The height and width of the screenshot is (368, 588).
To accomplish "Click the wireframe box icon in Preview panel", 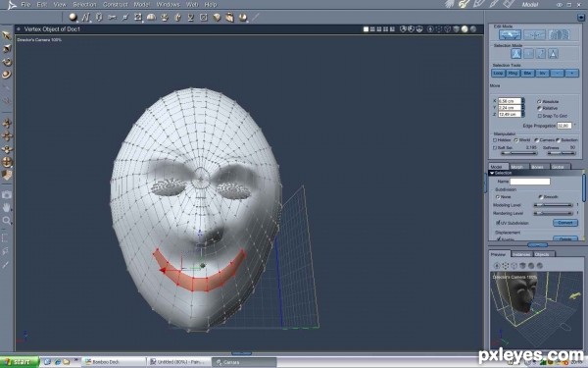I will [514, 266].
